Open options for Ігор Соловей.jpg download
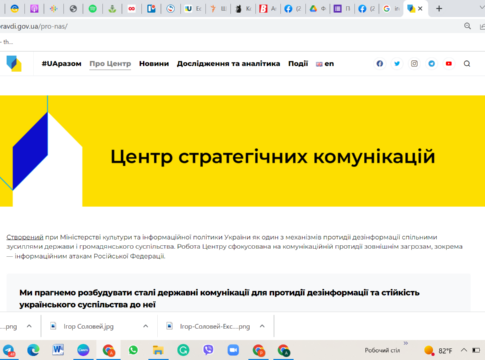The height and width of the screenshot is (360, 485). click(145, 326)
